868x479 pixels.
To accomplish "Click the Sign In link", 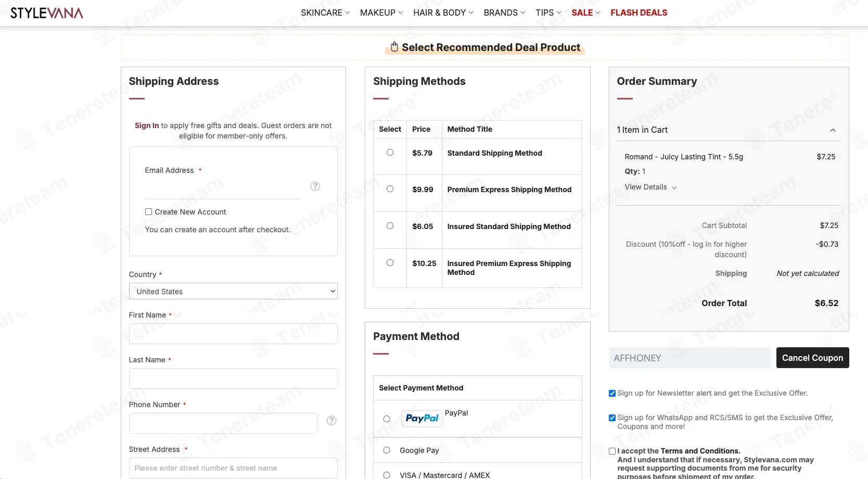I will pos(147,125).
